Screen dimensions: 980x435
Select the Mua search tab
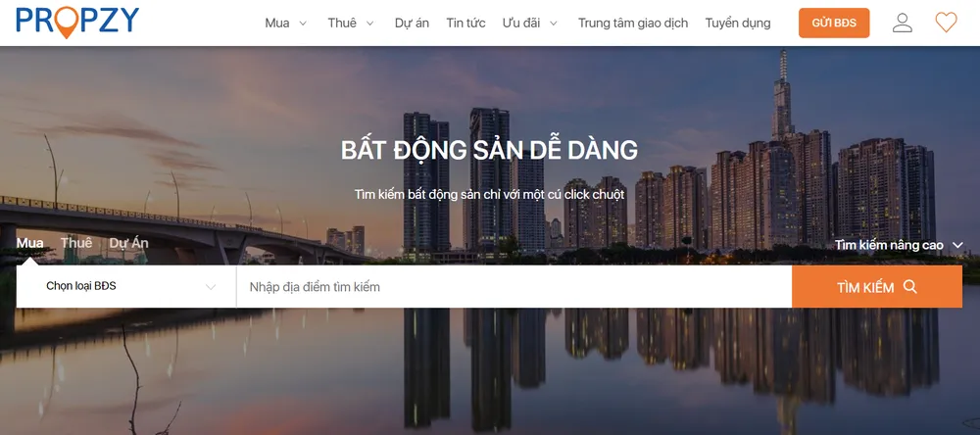(x=30, y=243)
